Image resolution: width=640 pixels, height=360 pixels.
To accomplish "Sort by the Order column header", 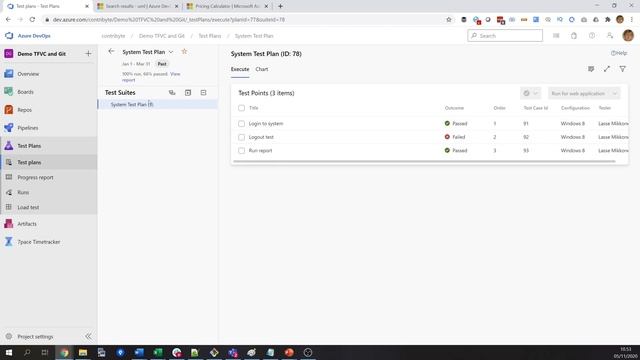I will click(499, 108).
